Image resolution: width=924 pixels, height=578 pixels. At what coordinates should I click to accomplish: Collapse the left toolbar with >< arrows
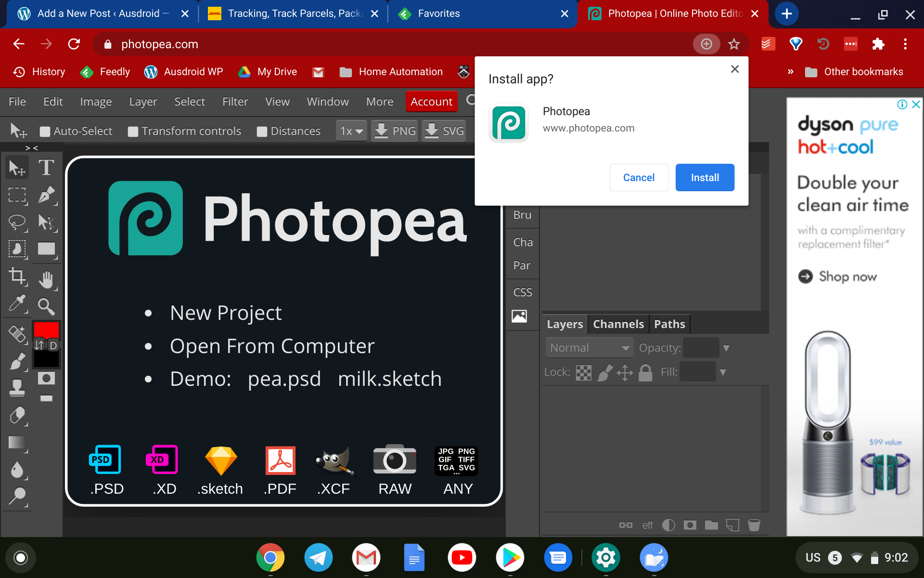click(31, 148)
